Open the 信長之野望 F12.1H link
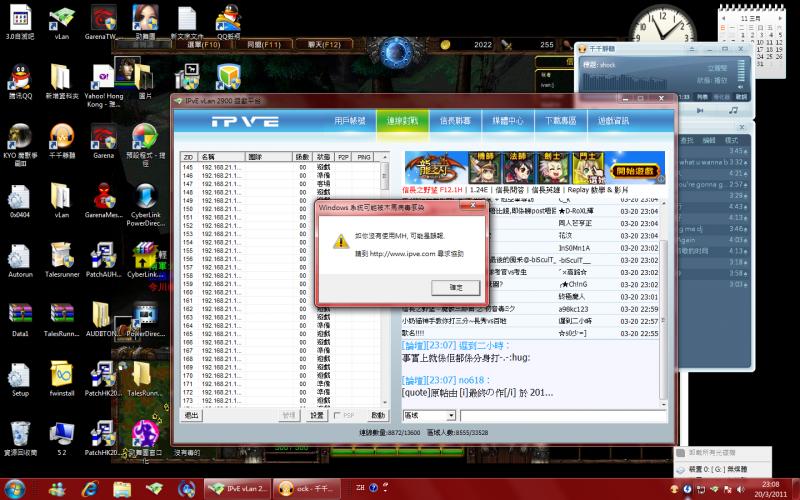 [432, 190]
